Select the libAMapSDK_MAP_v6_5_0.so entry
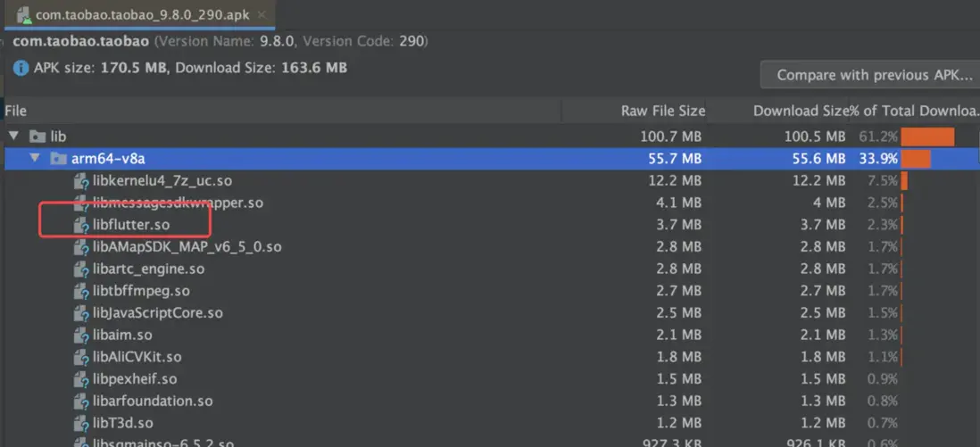This screenshot has width=980, height=447. coord(187,247)
